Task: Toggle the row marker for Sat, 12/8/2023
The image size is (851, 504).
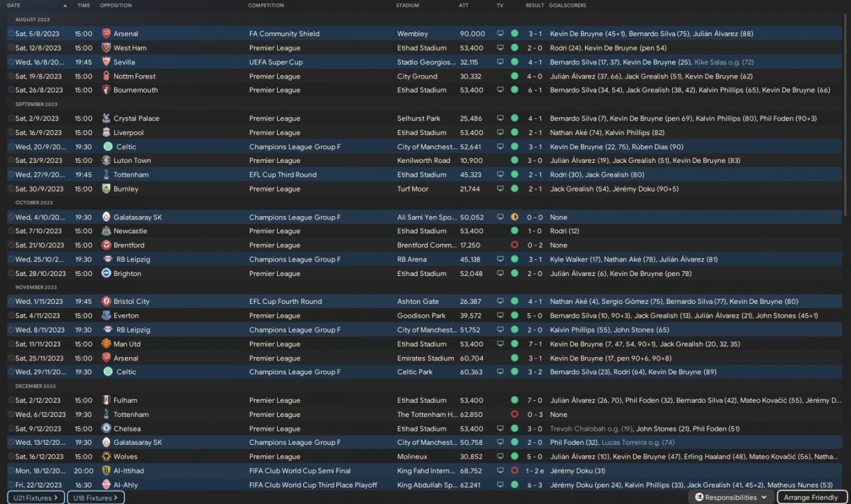Action: 11,48
